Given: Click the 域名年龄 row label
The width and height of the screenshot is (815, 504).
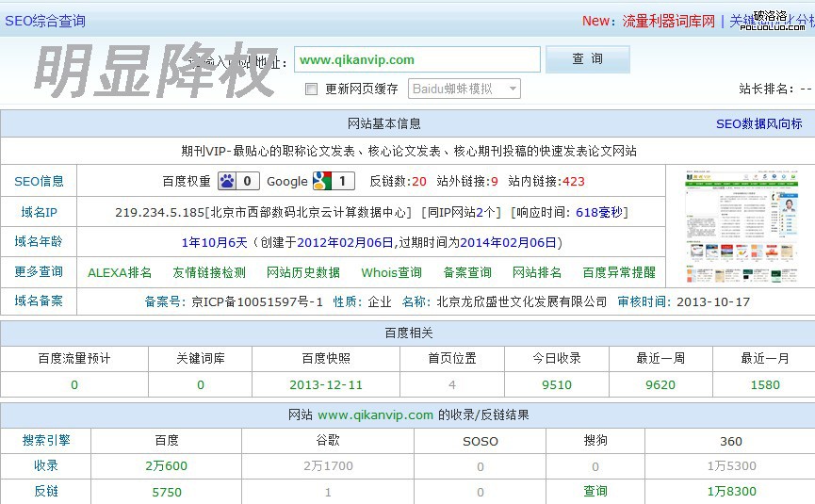Looking at the screenshot, I should (39, 241).
